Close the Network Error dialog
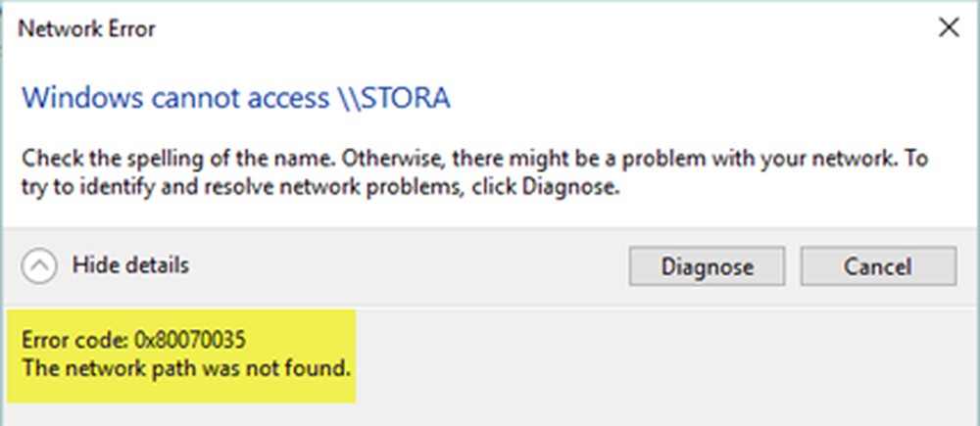 pyautogui.click(x=948, y=28)
